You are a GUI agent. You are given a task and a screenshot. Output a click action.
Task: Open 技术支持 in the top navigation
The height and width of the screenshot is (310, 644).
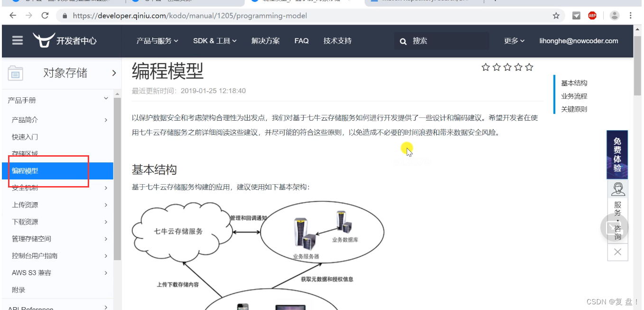(x=338, y=41)
